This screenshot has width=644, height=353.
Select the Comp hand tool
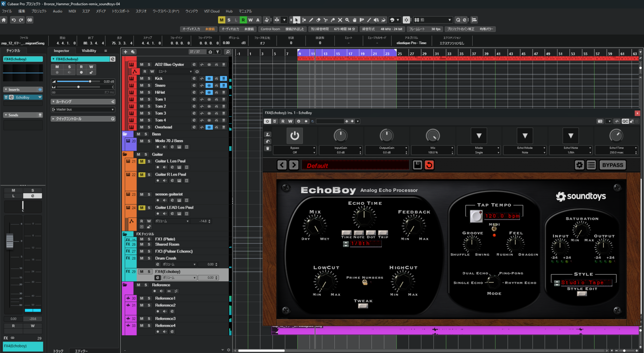(x=354, y=20)
